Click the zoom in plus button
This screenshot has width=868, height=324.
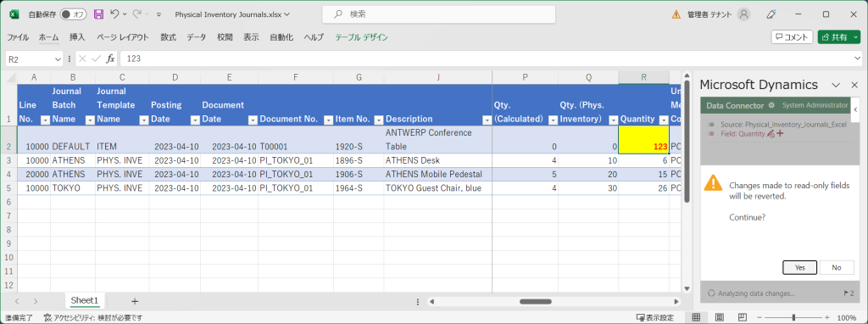(x=828, y=318)
